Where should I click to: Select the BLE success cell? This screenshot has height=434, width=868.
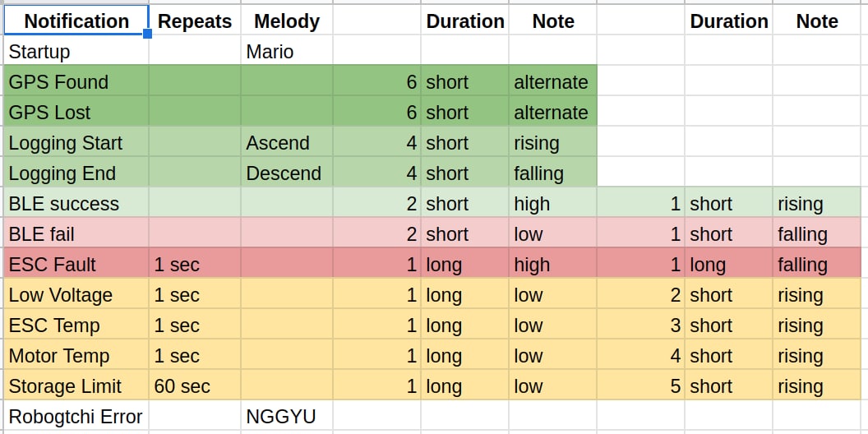(x=76, y=203)
